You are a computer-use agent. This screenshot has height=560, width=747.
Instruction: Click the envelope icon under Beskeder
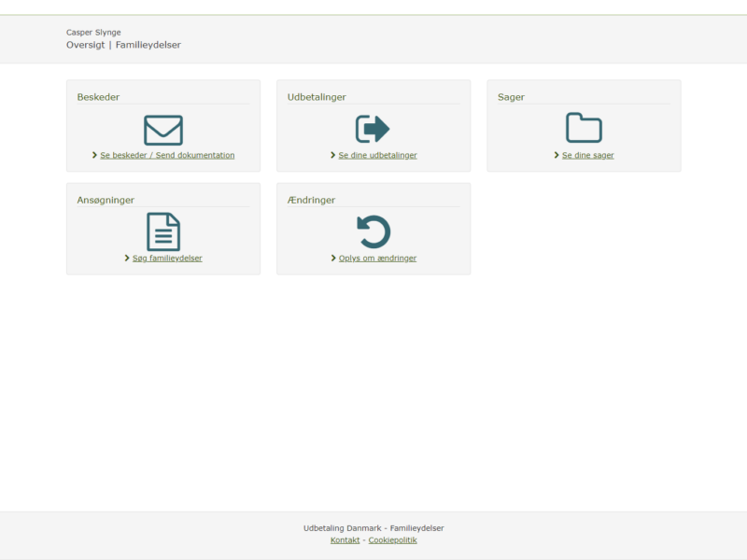(x=163, y=130)
